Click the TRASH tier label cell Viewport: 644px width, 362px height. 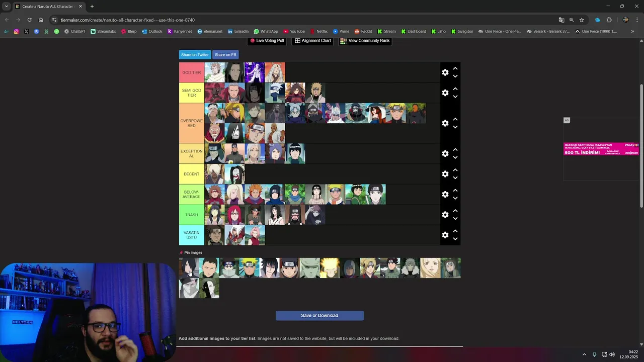(192, 215)
